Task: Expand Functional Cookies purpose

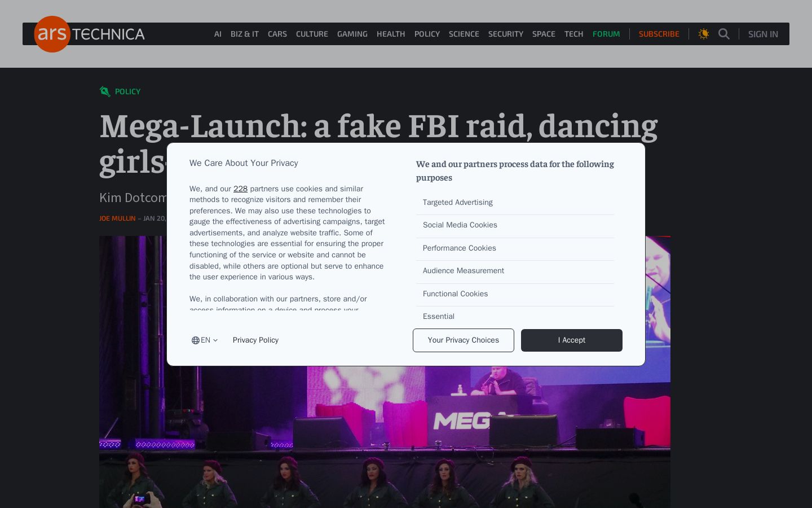Action: tap(515, 294)
